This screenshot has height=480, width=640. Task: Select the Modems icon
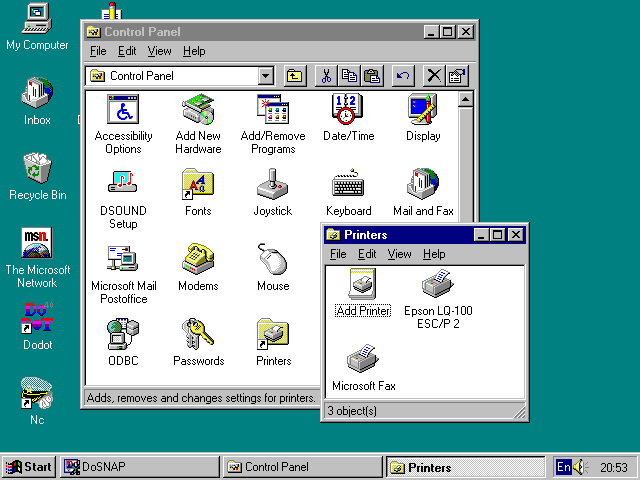point(198,259)
